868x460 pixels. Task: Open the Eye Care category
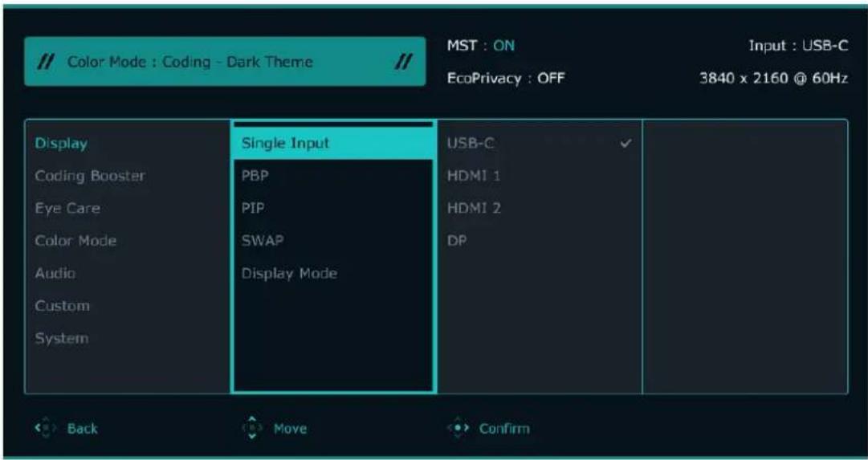pyautogui.click(x=67, y=209)
